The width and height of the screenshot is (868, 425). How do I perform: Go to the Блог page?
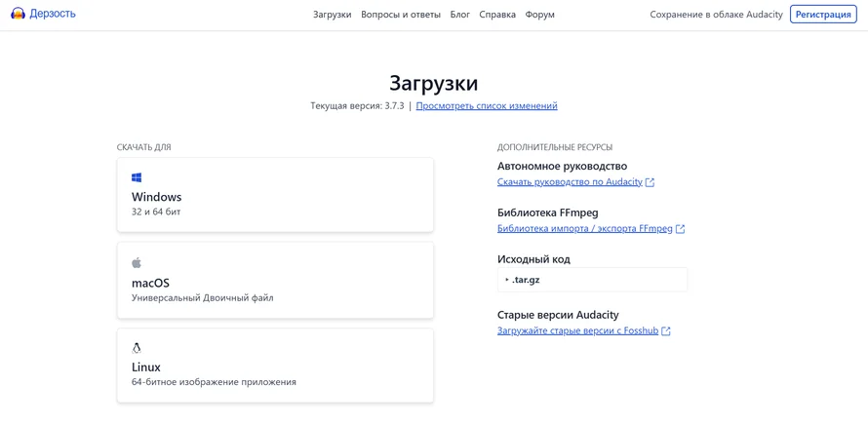click(x=460, y=15)
